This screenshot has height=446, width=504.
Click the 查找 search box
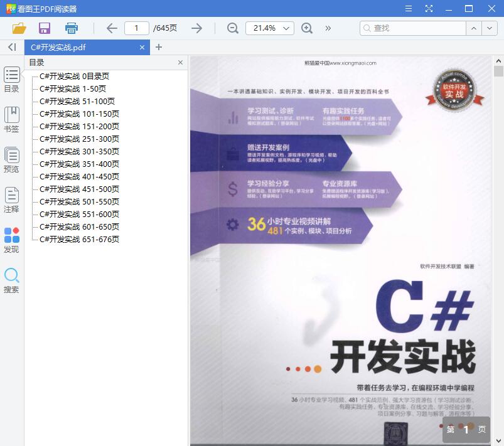tap(413, 28)
